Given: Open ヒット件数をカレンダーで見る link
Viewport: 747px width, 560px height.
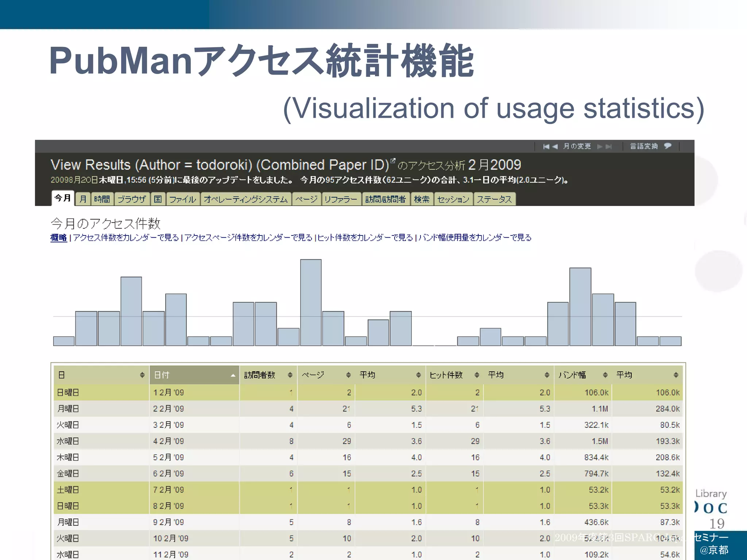Looking at the screenshot, I should coord(365,238).
